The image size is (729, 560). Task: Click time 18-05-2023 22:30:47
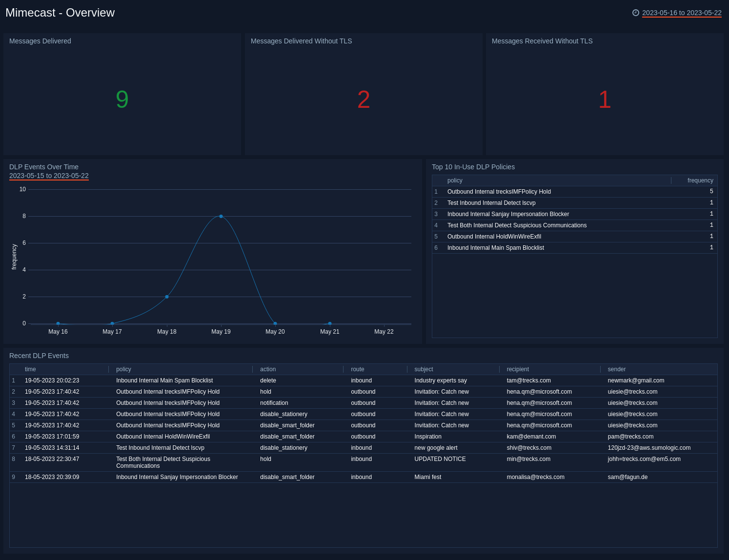[52, 459]
